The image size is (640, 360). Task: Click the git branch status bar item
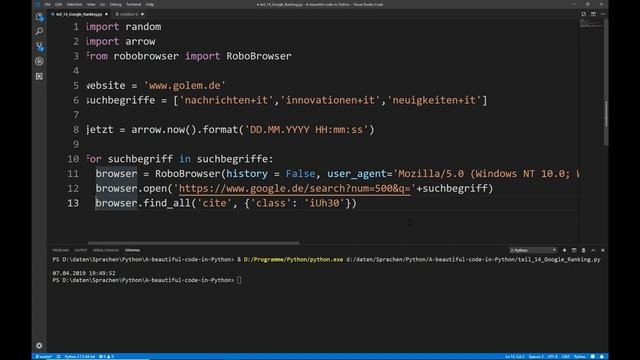pyautogui.click(x=44, y=357)
